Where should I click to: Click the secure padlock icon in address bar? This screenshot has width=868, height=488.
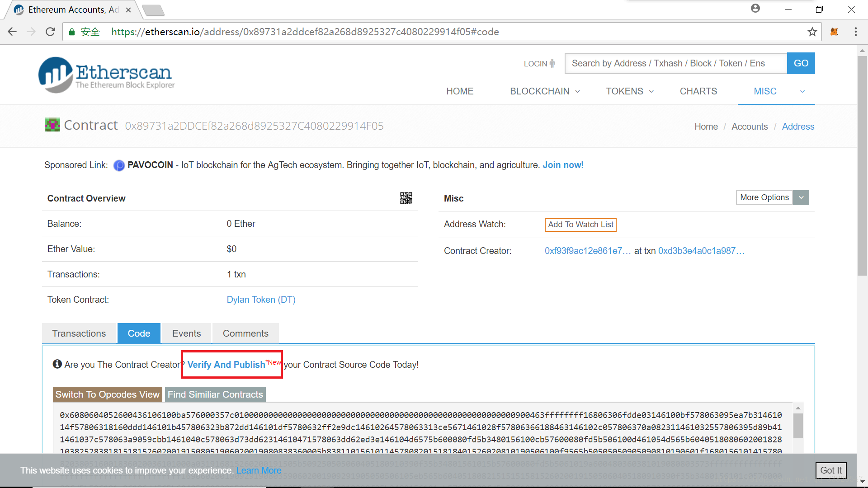[71, 32]
